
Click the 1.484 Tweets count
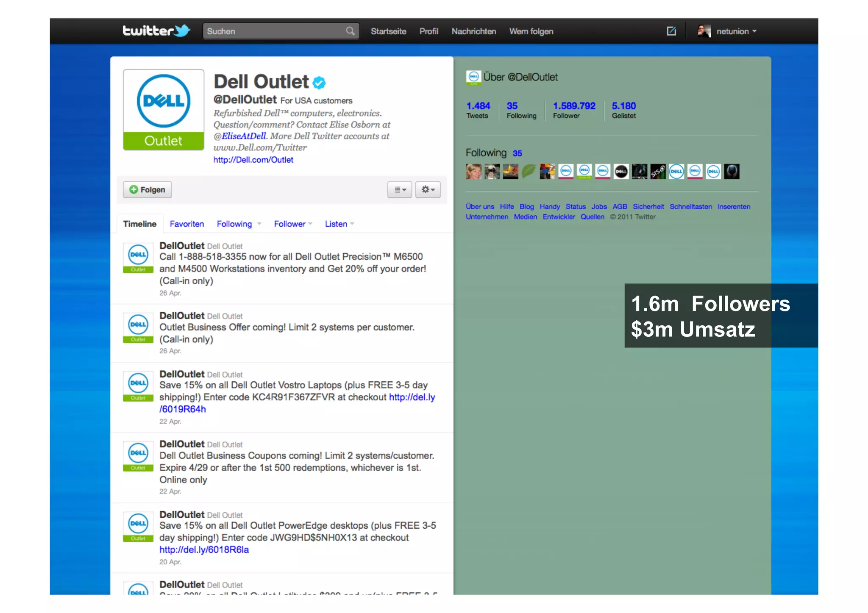[x=478, y=110]
